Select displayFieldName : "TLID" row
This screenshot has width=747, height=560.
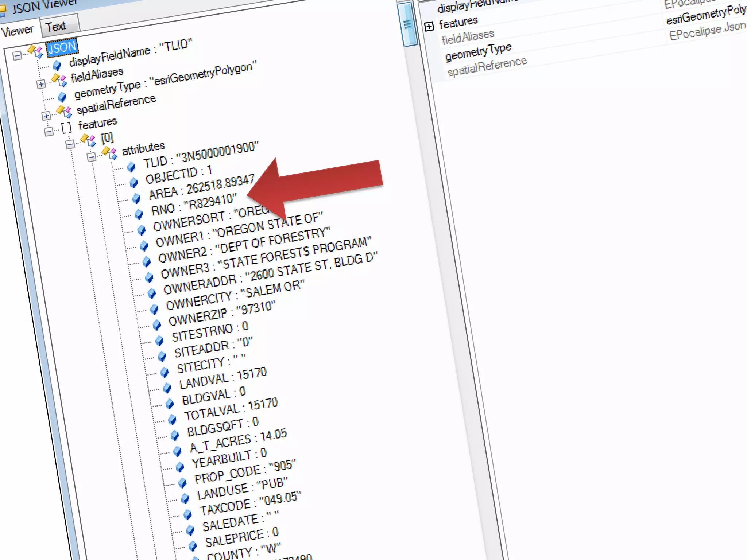pyautogui.click(x=130, y=53)
